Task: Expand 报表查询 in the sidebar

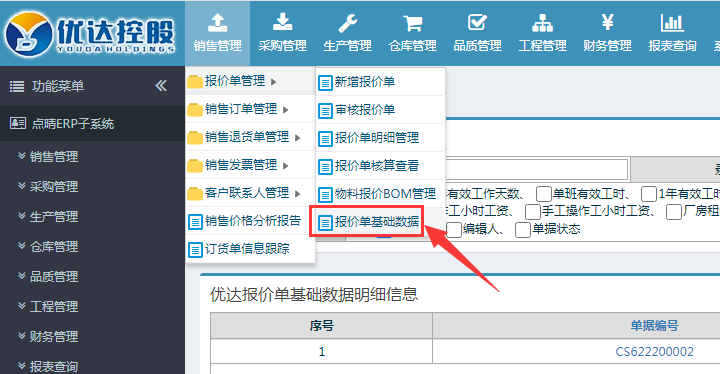Action: tap(48, 366)
